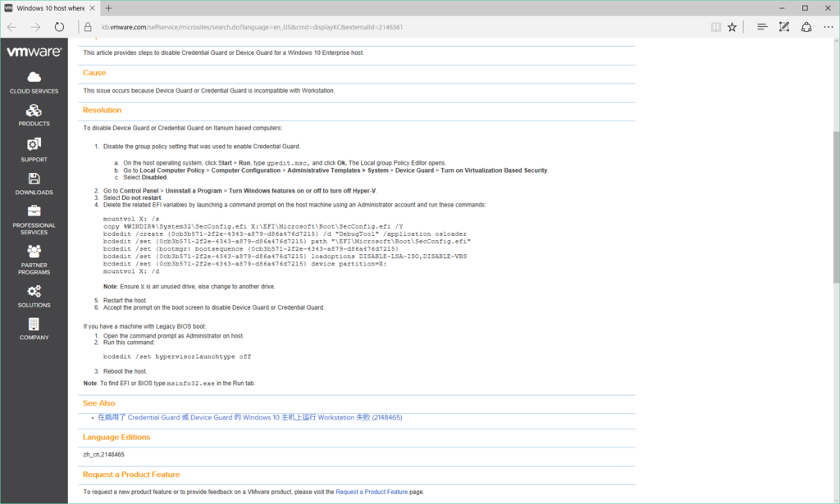Click the copy SecConfig.efi command line
Viewport: 840px width, 504px height.
click(253, 226)
